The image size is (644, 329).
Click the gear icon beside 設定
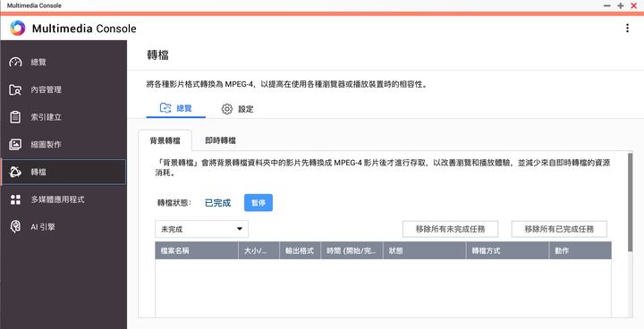coord(226,109)
